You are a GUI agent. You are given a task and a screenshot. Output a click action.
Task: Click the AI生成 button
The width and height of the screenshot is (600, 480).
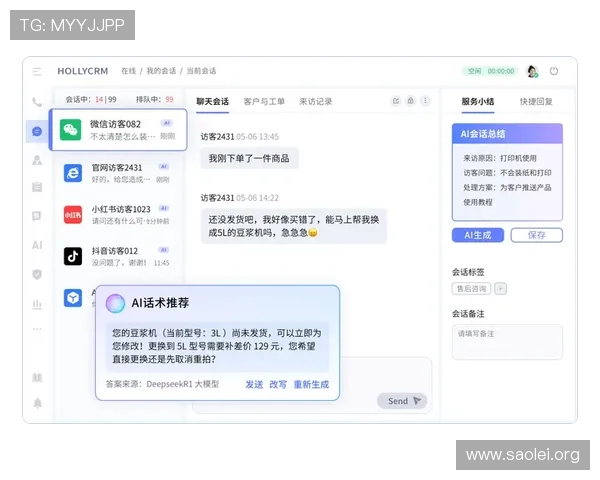pos(478,235)
